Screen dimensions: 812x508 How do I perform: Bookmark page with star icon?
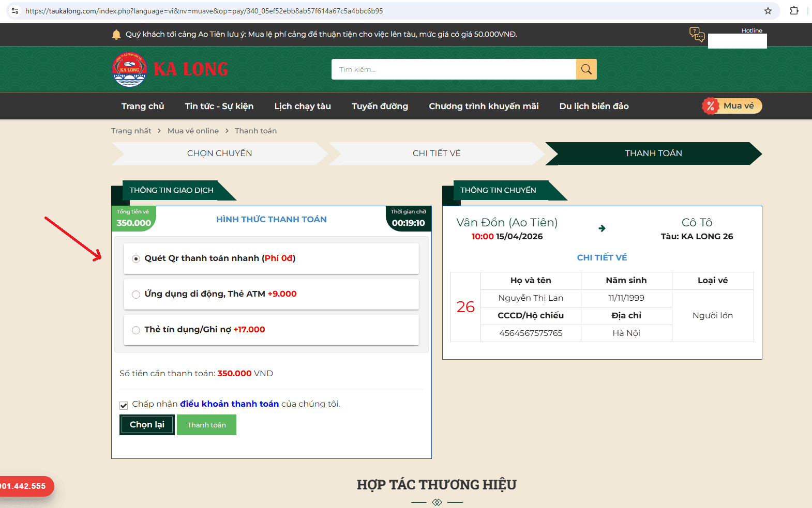pyautogui.click(x=768, y=11)
